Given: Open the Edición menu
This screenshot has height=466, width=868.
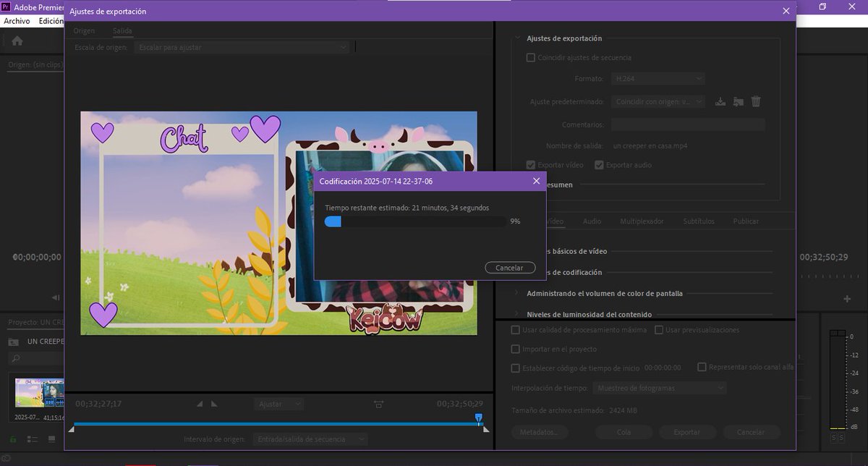Looking at the screenshot, I should click(x=51, y=21).
